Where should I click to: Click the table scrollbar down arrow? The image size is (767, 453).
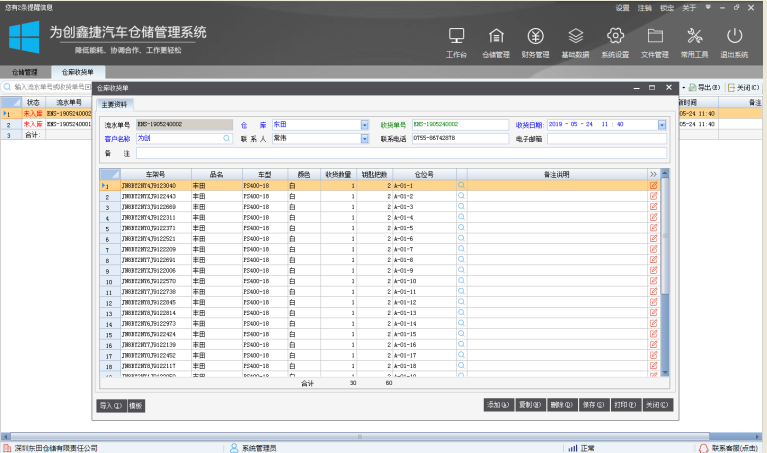click(665, 373)
